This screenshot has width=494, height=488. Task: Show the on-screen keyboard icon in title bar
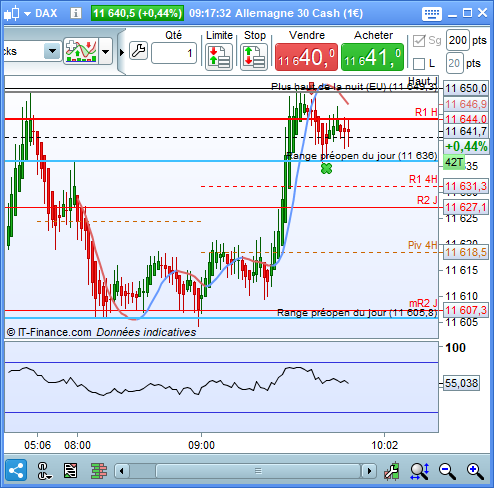pyautogui.click(x=432, y=14)
